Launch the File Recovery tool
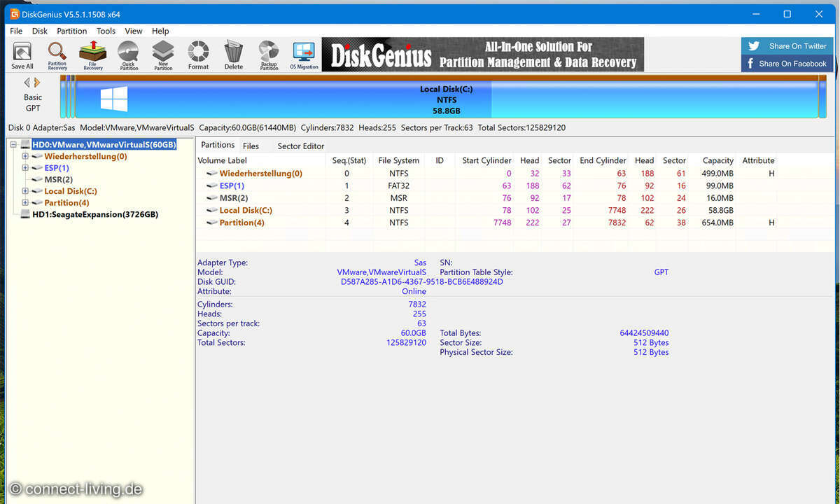 pyautogui.click(x=93, y=55)
